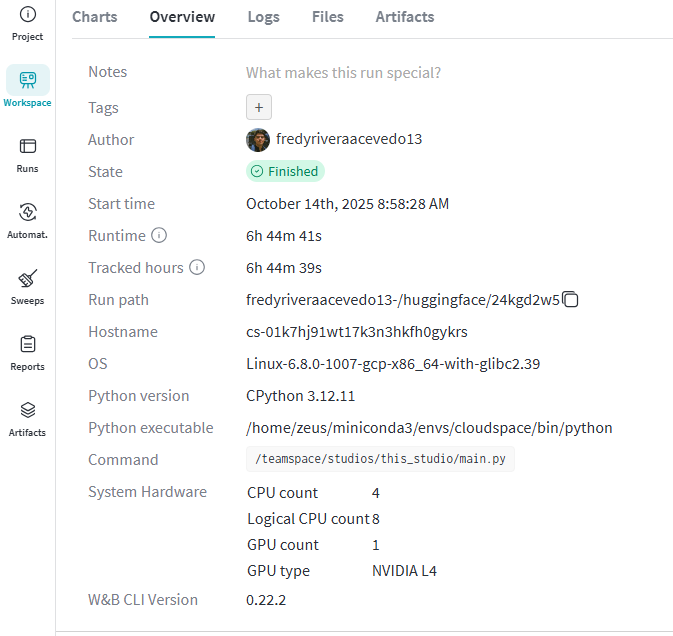Viewport: 673px width, 636px height.
Task: Select the run path fredyriveraacevedo13-/huggingface/24kgd2w5
Action: [x=403, y=300]
